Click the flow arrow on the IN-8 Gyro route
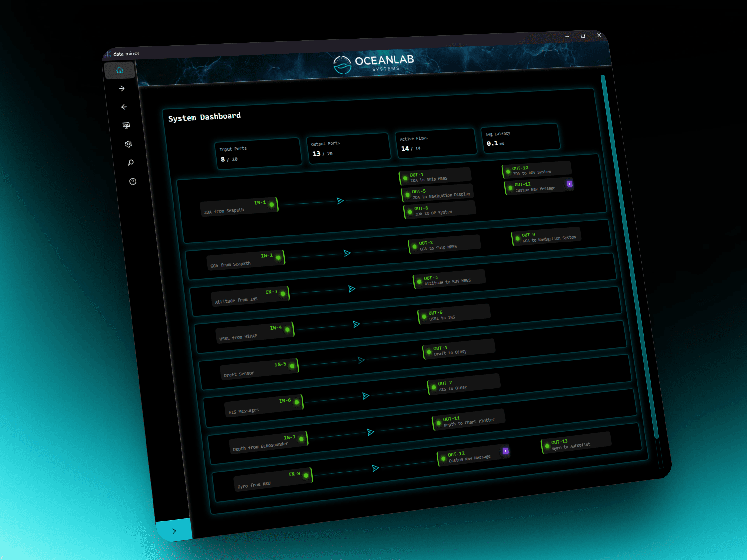Screen dimensions: 747x560 375,468
